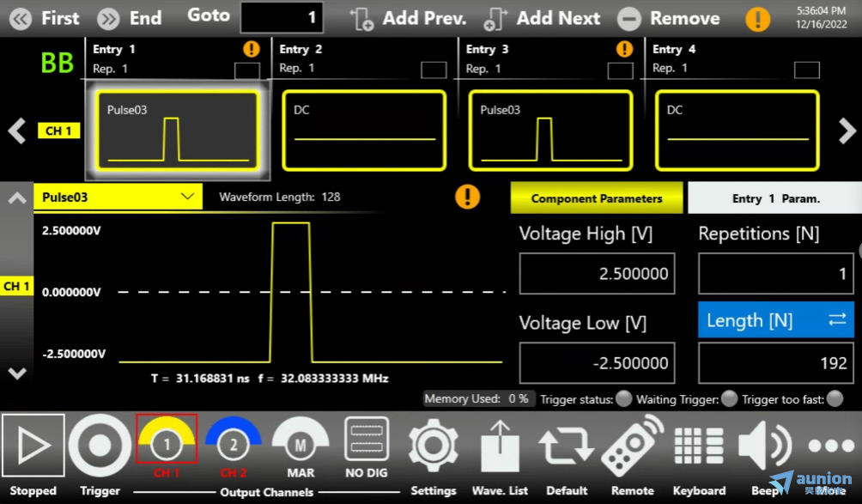Click frequency readout 32.083333333 MHz
The image size is (862, 504).
coord(334,378)
